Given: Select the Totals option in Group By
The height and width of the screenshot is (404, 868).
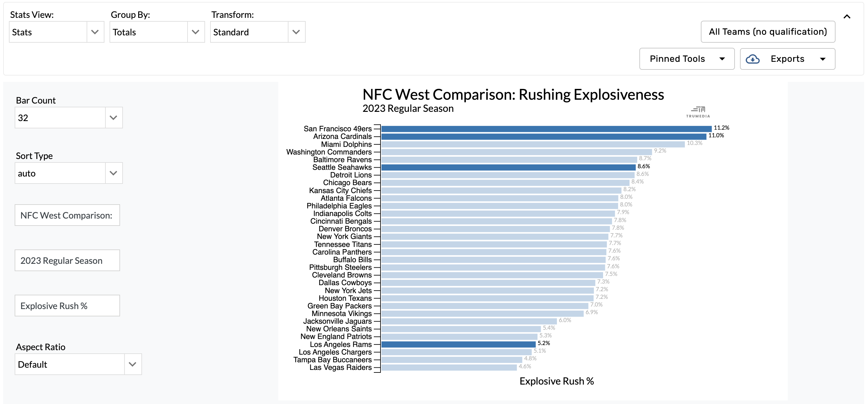Looking at the screenshot, I should (148, 32).
